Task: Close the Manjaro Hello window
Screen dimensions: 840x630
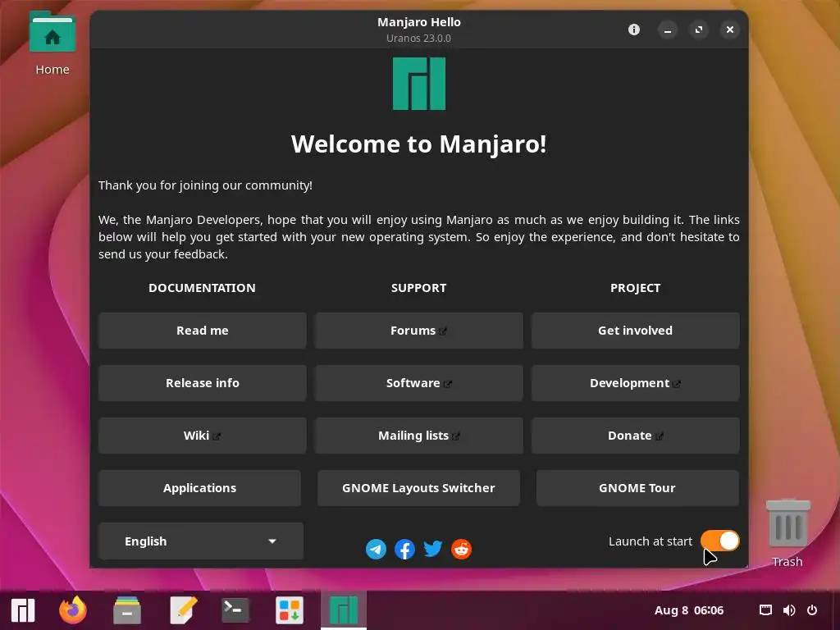Action: pyautogui.click(x=729, y=30)
